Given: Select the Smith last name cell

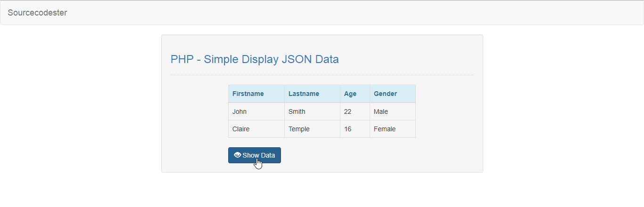Looking at the screenshot, I should pyautogui.click(x=297, y=111).
